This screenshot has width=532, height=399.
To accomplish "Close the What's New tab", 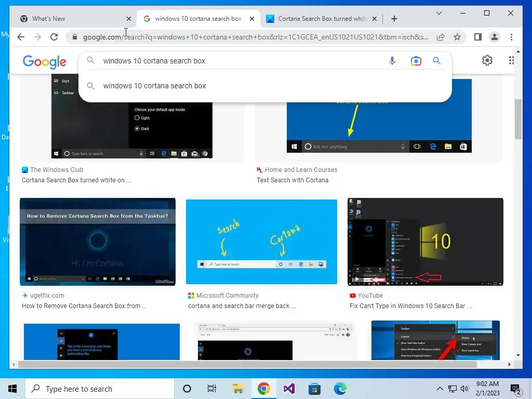I will point(129,19).
